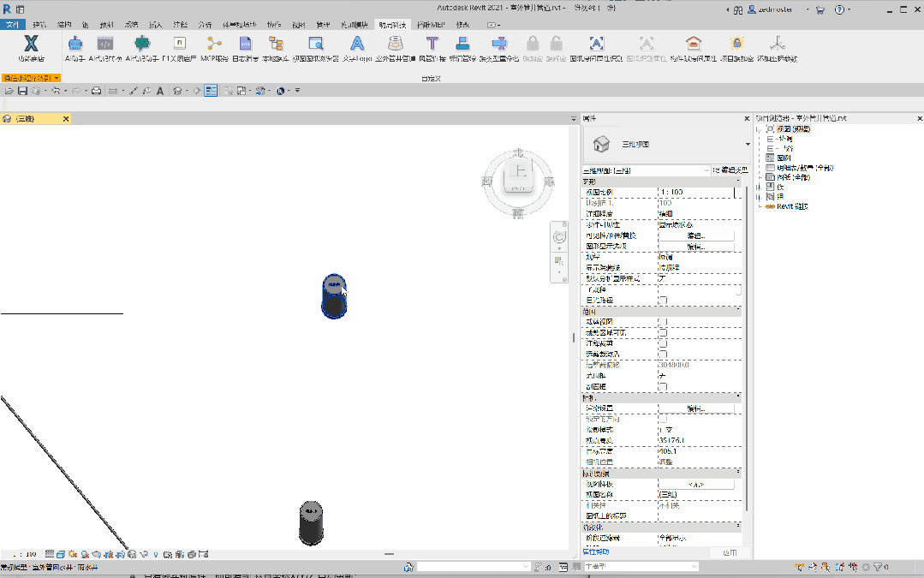Click the 上 top face of ViewCube
Image resolution: width=924 pixels, height=578 pixels.
point(519,171)
